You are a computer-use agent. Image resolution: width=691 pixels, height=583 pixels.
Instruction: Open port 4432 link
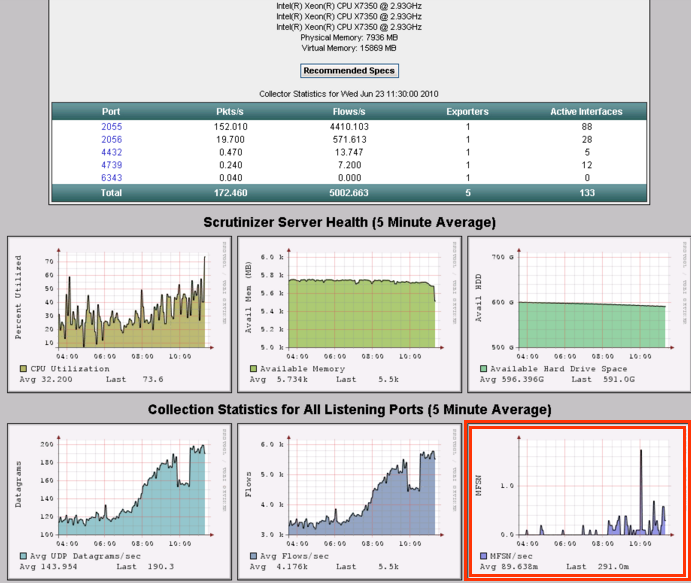pyautogui.click(x=111, y=152)
